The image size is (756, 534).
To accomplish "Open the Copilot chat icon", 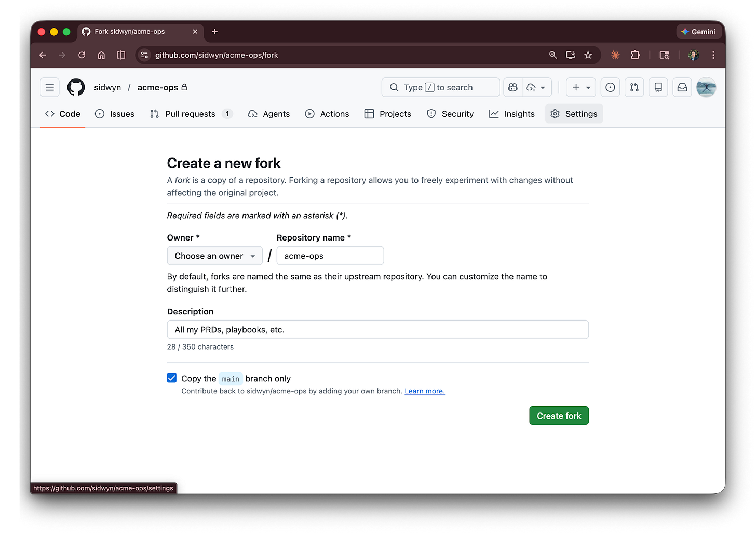I will pyautogui.click(x=513, y=87).
